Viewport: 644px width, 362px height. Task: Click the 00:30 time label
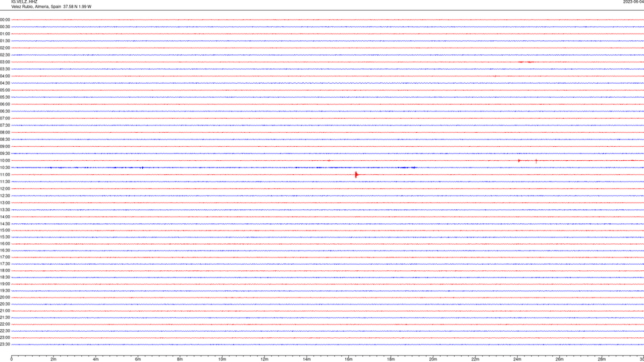point(5,27)
